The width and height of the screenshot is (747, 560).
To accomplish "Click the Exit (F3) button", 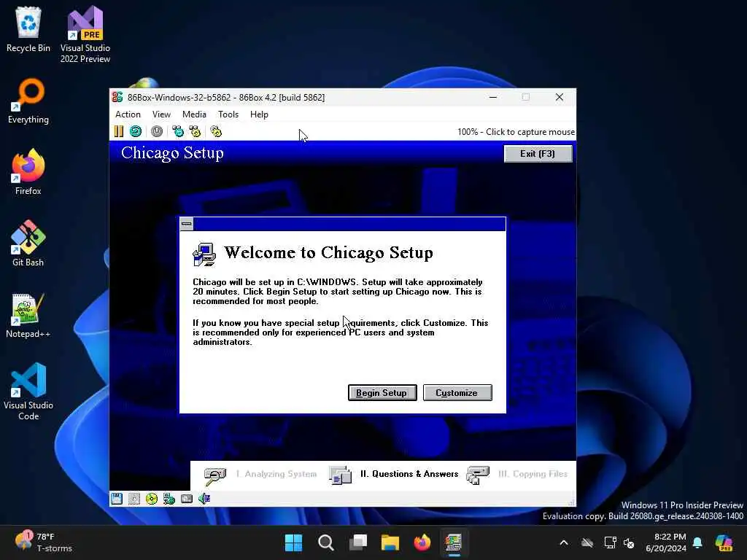I will 538,154.
